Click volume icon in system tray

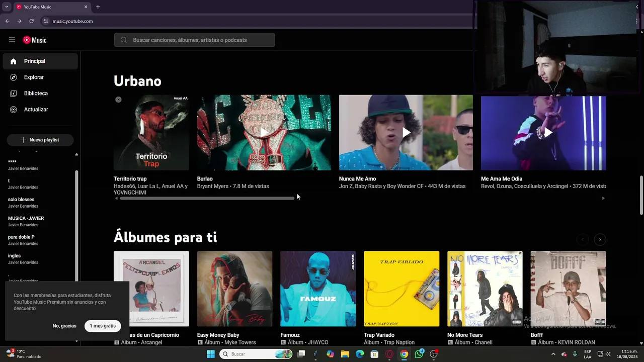pyautogui.click(x=608, y=354)
